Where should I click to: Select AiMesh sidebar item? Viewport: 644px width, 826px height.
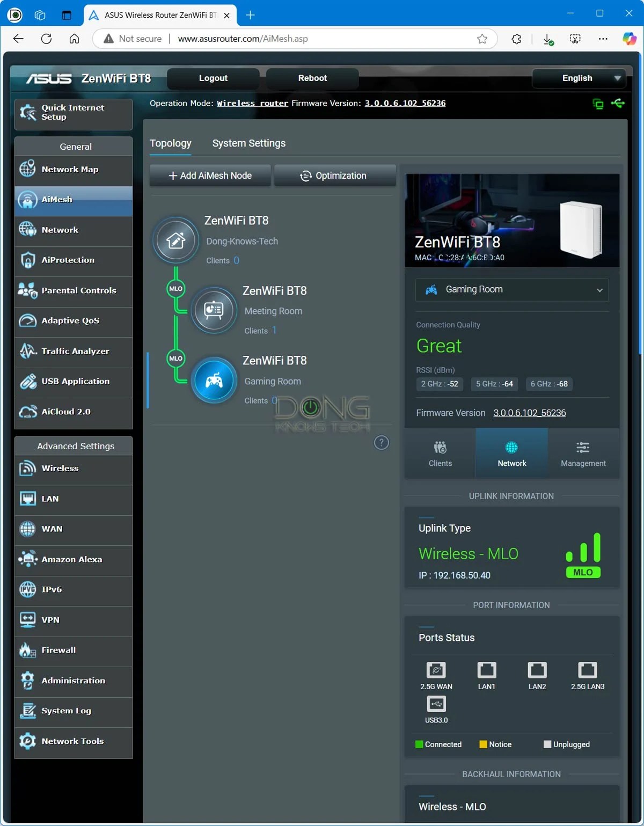click(x=74, y=200)
